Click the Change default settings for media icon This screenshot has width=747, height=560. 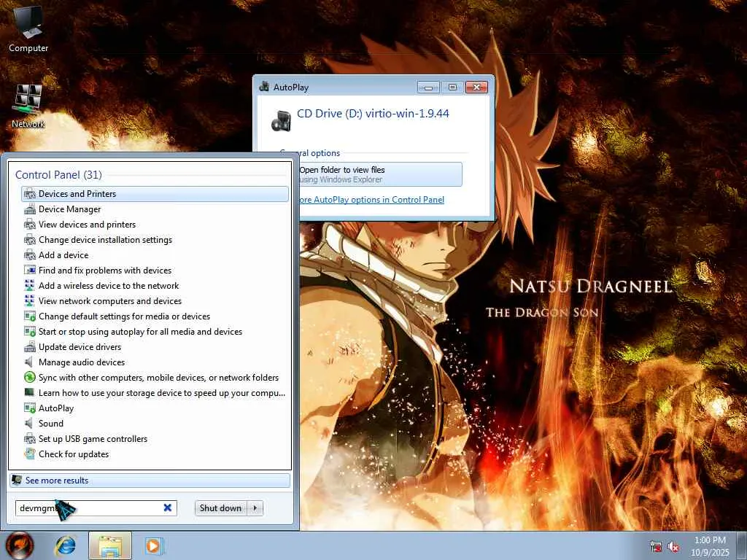coord(29,316)
